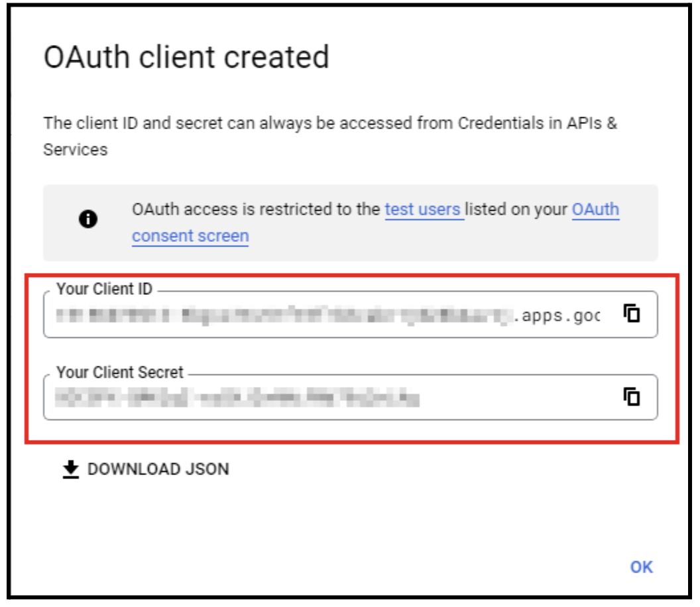Click the 'Your Client Secret' field label
This screenshot has height=607, width=700.
120,372
